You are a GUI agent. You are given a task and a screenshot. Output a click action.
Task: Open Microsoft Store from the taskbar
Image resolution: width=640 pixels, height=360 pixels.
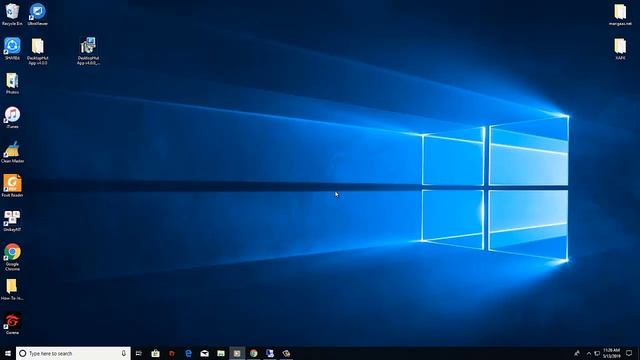(156, 353)
